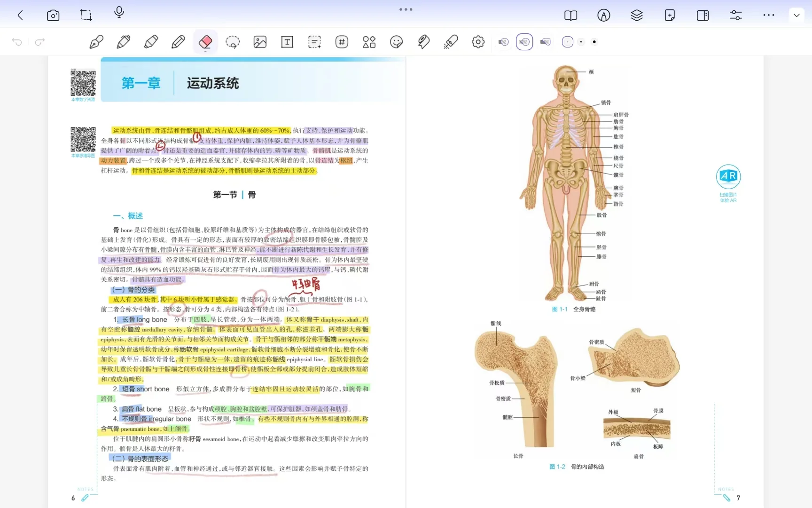Expand the chevron at top right
Screen dimensions: 812x508
(x=796, y=15)
